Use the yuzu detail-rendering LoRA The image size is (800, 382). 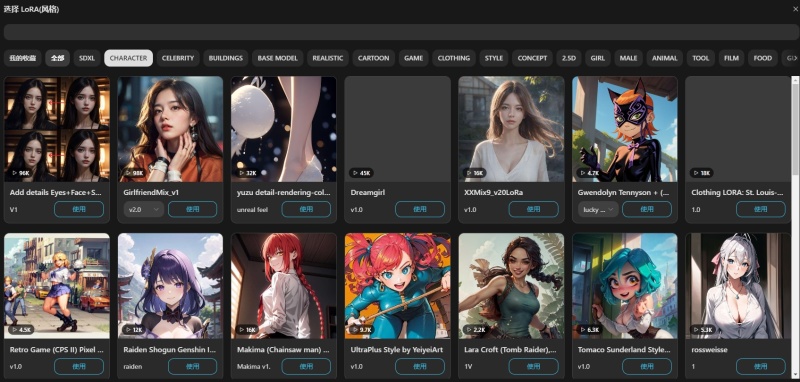point(306,209)
